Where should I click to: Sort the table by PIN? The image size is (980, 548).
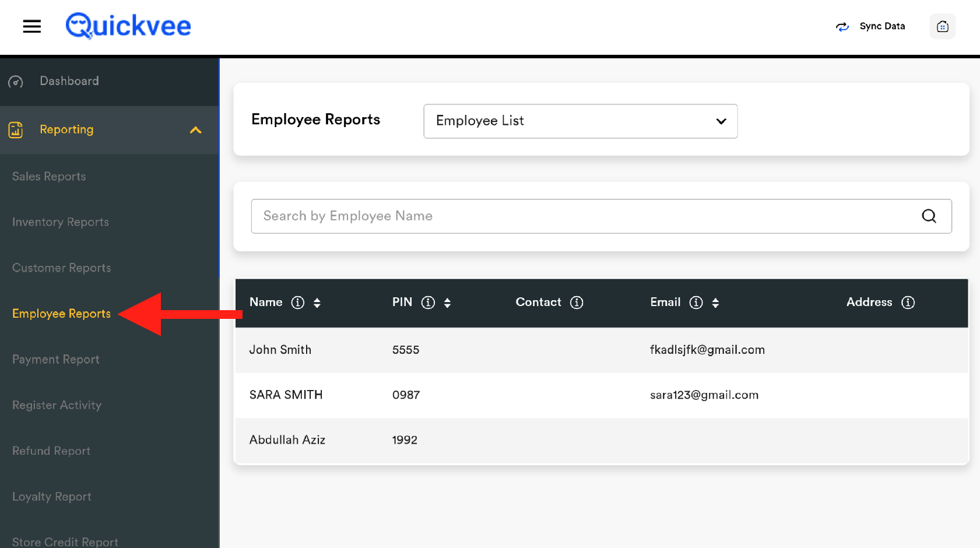pos(447,303)
